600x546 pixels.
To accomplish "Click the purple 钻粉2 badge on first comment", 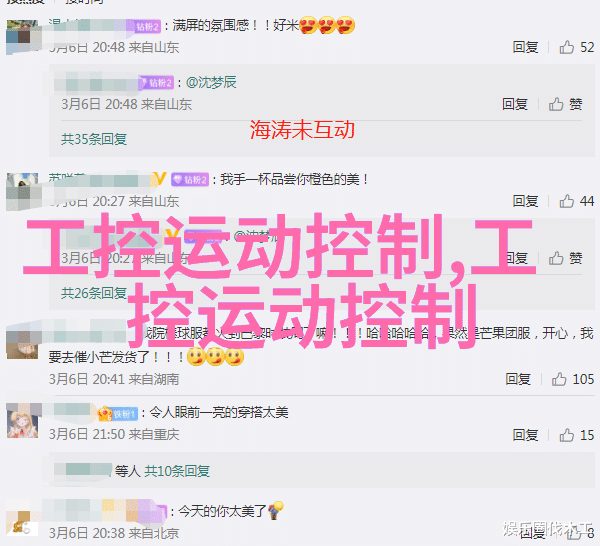I will (x=148, y=26).
